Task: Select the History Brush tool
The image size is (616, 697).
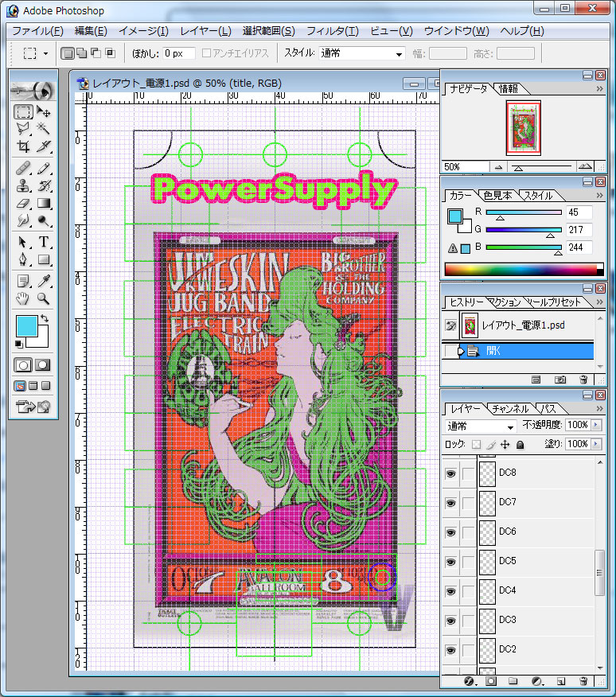Action: [x=44, y=185]
